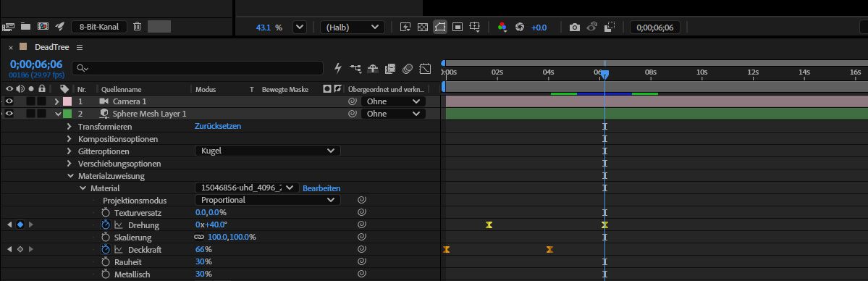Open the Kugel mesh shape dropdown
868x281 pixels.
(267, 151)
